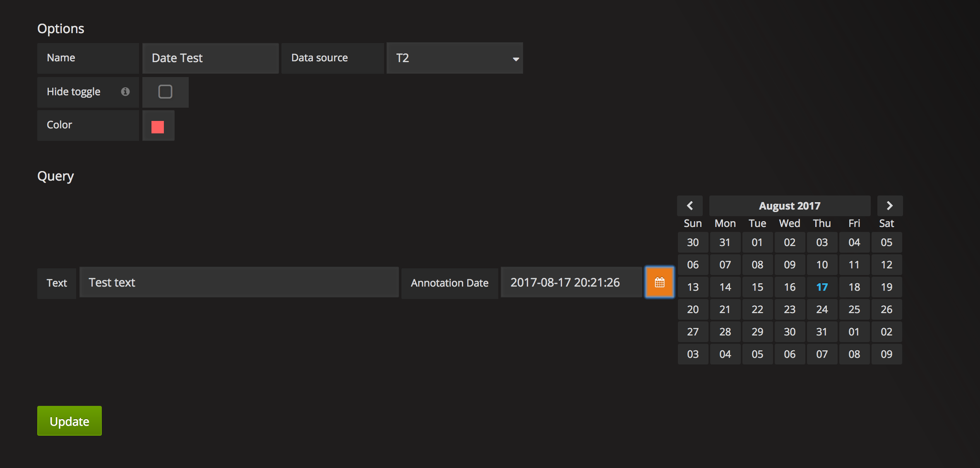The height and width of the screenshot is (468, 980).
Task: Open the date picker calendar icon
Action: pyautogui.click(x=659, y=282)
